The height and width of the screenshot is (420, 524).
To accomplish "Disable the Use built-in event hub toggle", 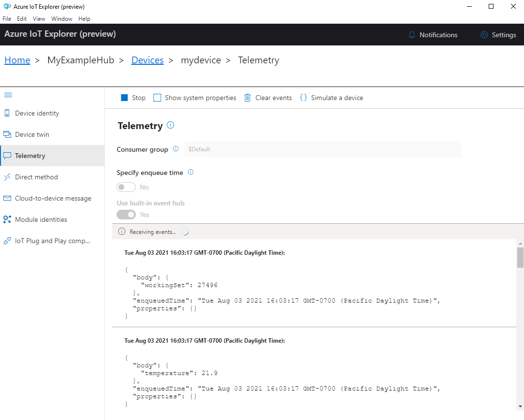I will point(126,214).
